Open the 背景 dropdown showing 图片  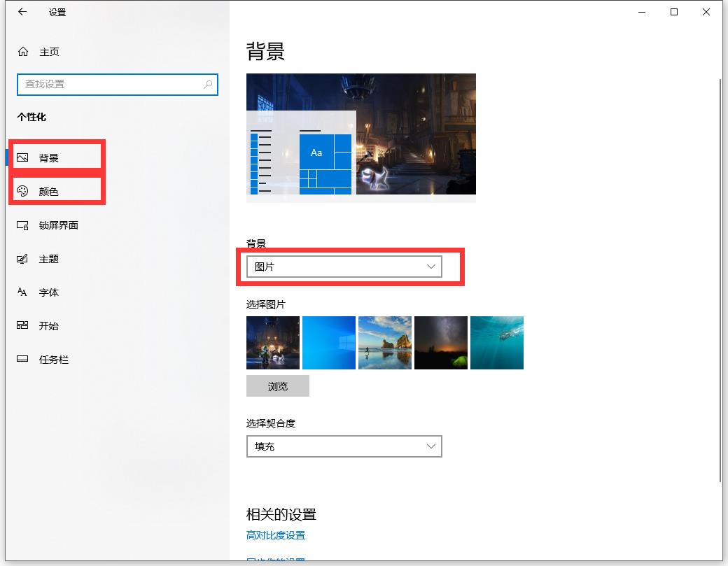344,267
